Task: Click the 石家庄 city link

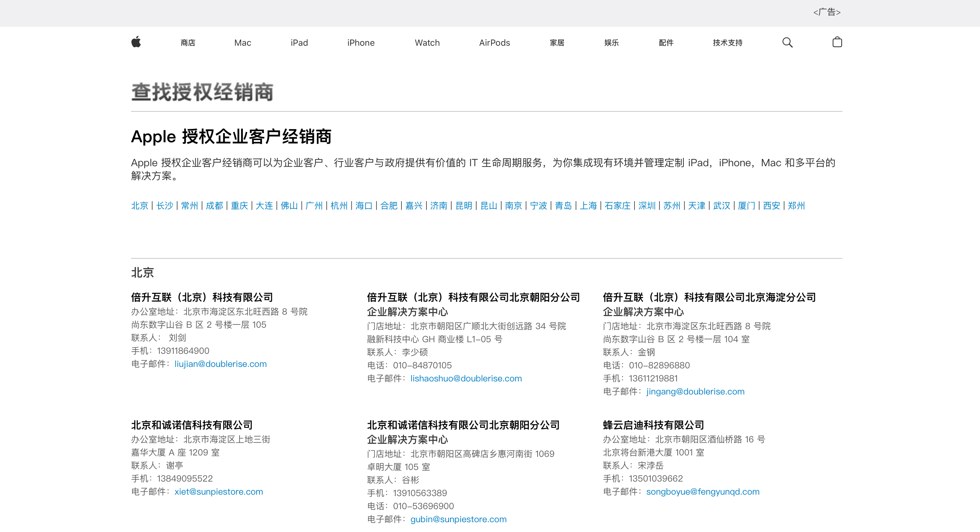Action: (x=617, y=206)
